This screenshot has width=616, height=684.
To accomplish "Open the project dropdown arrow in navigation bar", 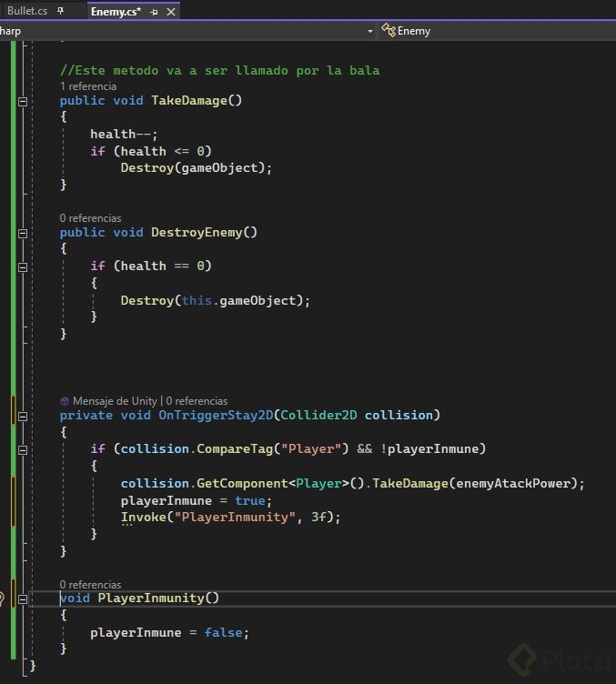I will click(370, 32).
